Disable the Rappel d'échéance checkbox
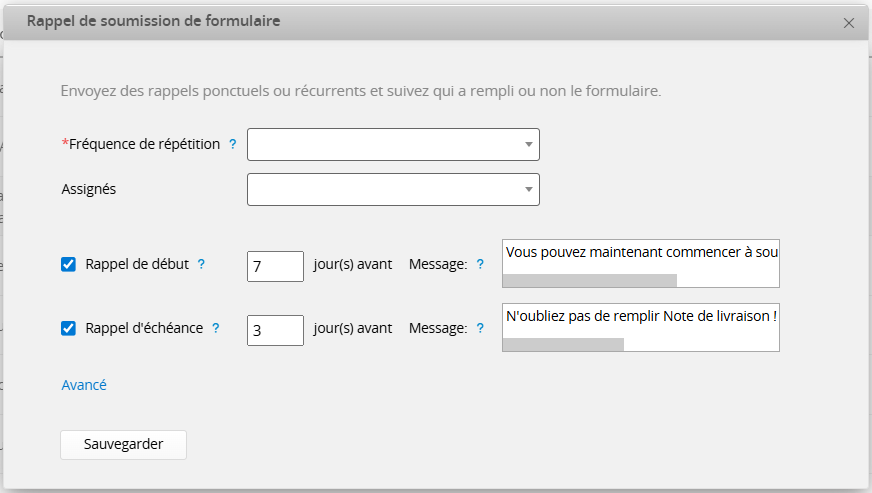Screen dimensions: 872x493 pyautogui.click(x=69, y=328)
